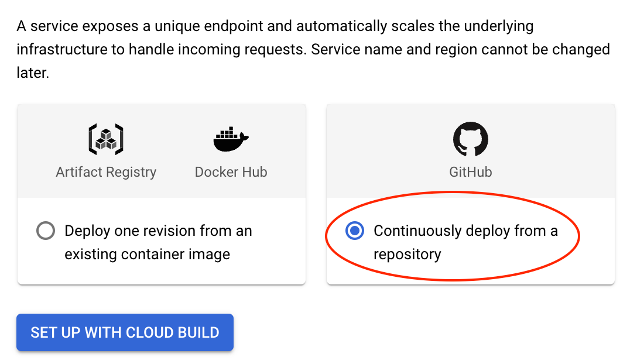Open Artifact Registry via its hexagon logo
This screenshot has height=364, width=637.
click(x=106, y=139)
